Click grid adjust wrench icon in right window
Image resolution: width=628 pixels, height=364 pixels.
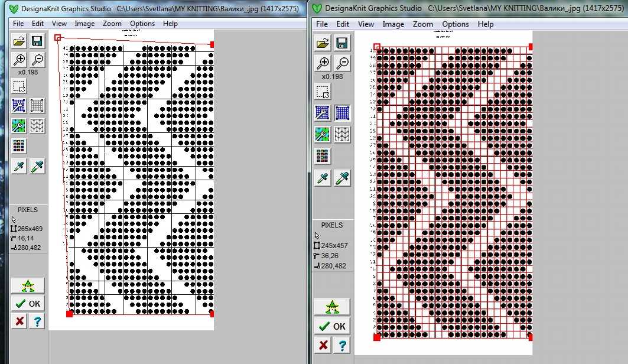pyautogui.click(x=323, y=113)
